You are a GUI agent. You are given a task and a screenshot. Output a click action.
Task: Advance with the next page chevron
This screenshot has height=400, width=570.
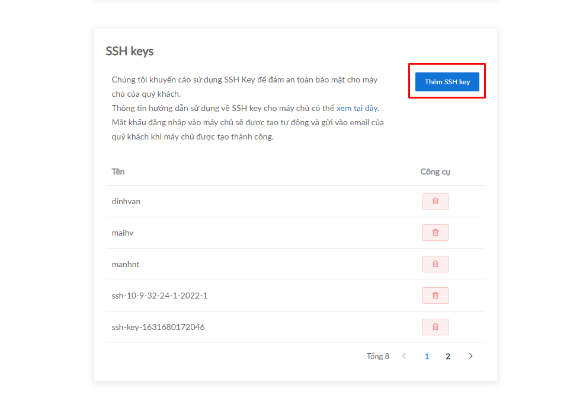(470, 356)
